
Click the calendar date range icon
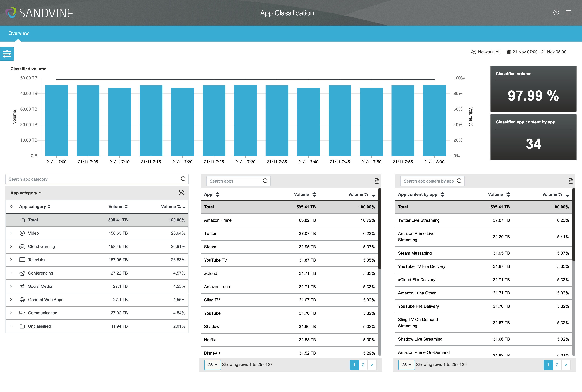point(509,52)
